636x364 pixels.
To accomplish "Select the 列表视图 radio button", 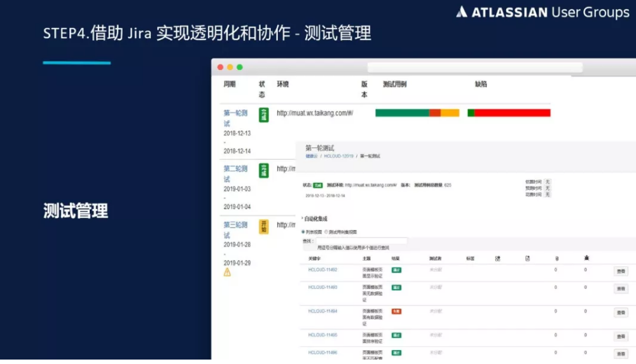I will (303, 232).
